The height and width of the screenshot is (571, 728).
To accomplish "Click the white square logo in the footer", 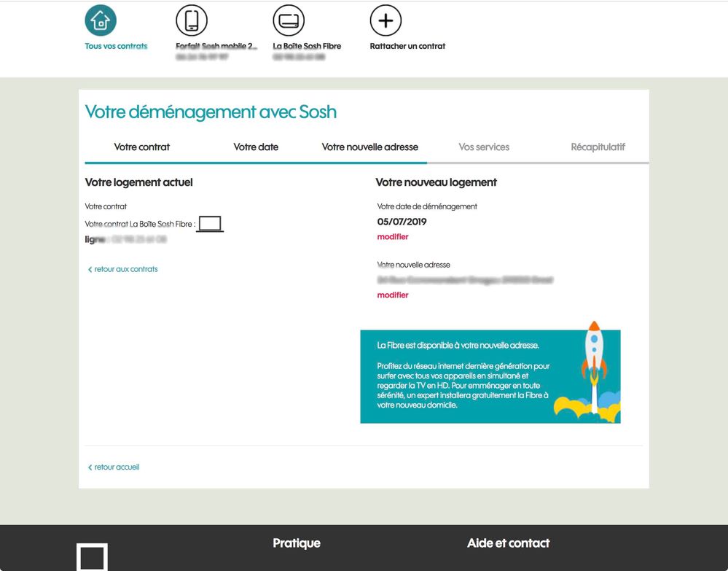I will pos(93,558).
